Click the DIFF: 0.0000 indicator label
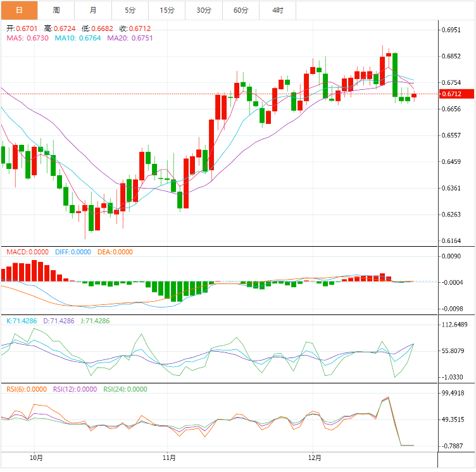The image size is (476, 472). coord(73,252)
